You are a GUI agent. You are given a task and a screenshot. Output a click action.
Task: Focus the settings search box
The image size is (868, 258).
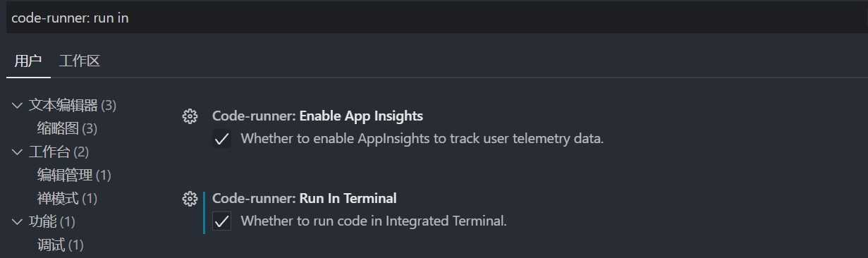click(436, 18)
